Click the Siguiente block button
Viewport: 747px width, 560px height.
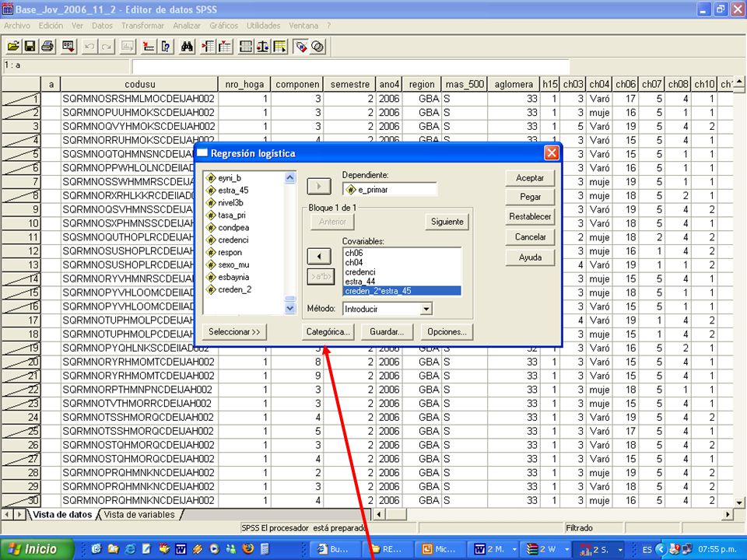tap(447, 222)
